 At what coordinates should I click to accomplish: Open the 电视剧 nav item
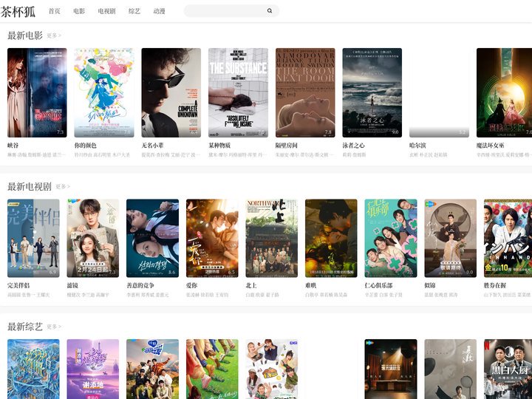[x=106, y=11]
